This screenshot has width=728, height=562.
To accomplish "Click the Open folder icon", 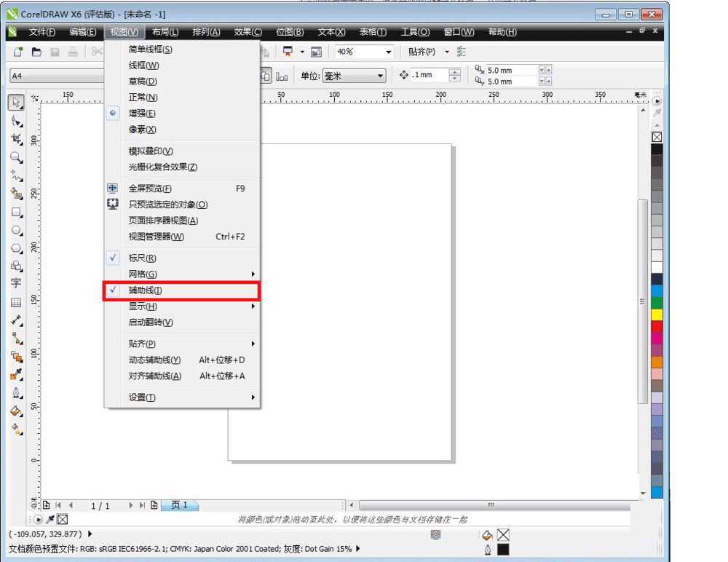I will (x=37, y=51).
